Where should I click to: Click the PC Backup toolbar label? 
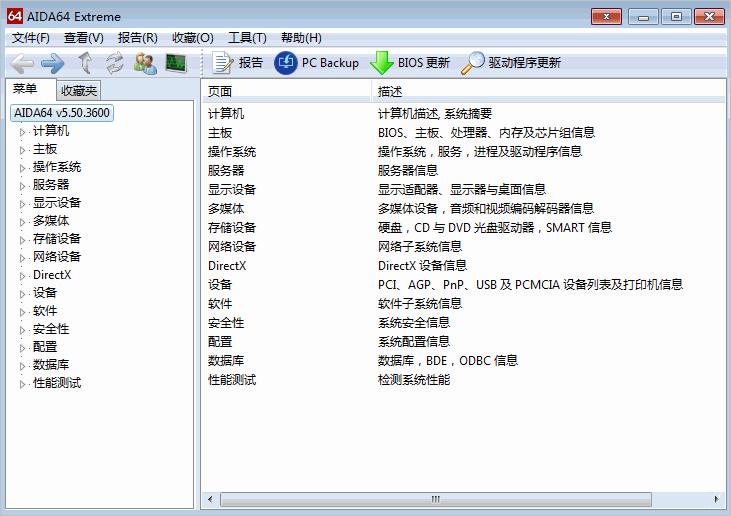[x=330, y=63]
